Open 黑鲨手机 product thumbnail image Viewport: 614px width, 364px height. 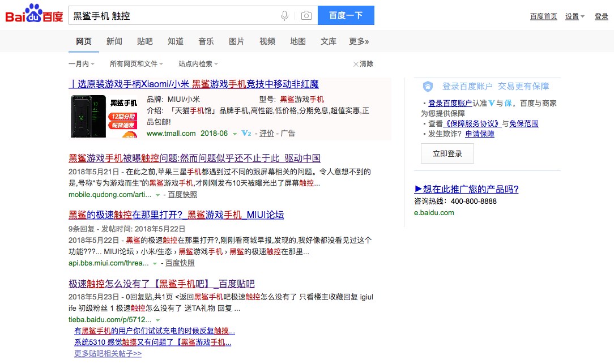coord(104,116)
